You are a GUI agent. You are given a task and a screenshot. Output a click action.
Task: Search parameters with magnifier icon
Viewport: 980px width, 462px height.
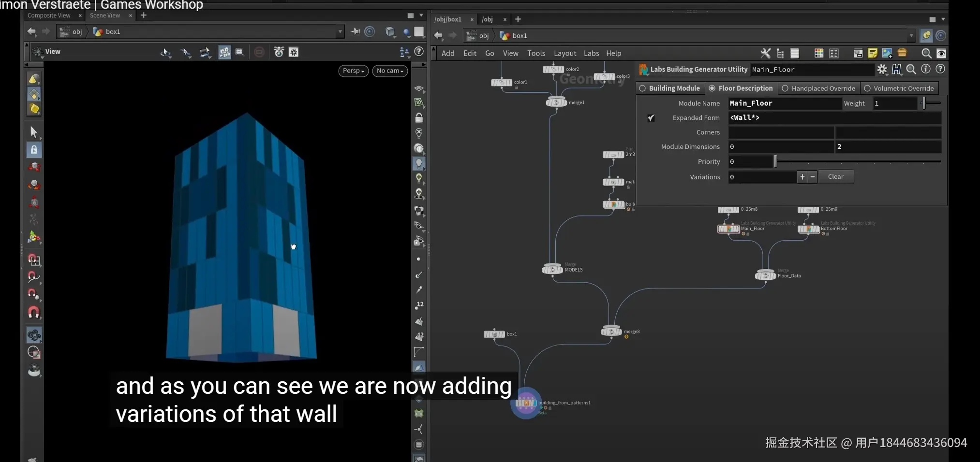point(911,69)
